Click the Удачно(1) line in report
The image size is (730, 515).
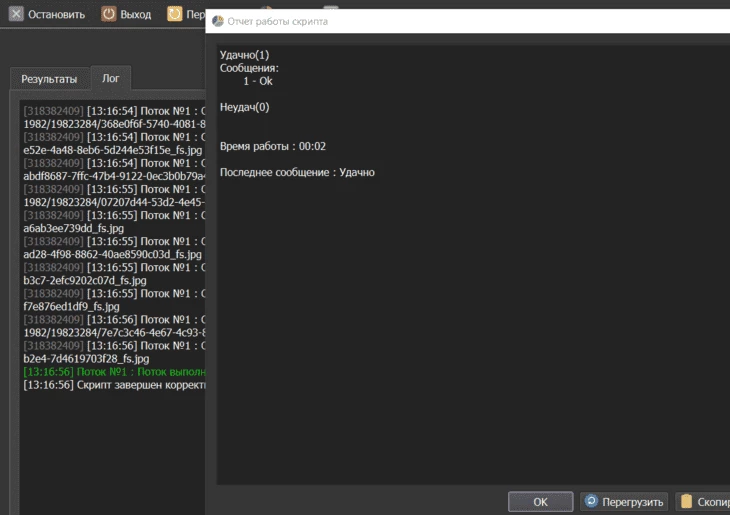(244, 55)
